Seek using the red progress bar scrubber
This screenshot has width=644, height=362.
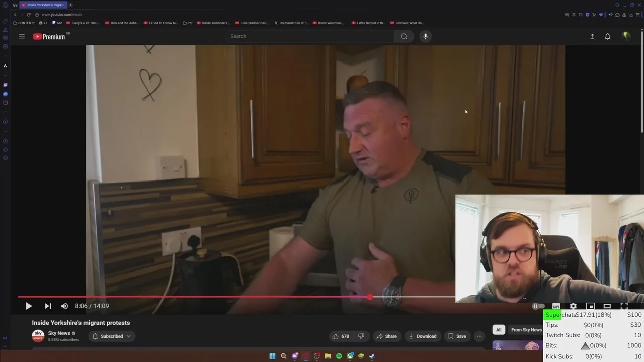coord(370,297)
